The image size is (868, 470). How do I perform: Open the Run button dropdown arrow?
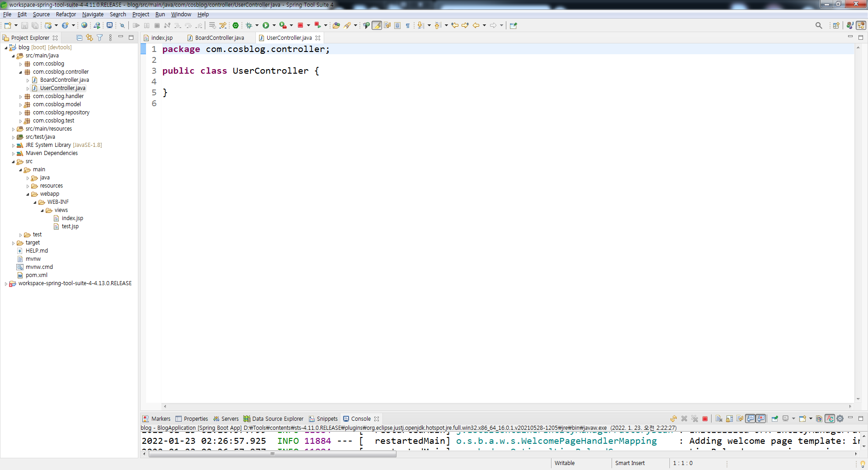[274, 25]
